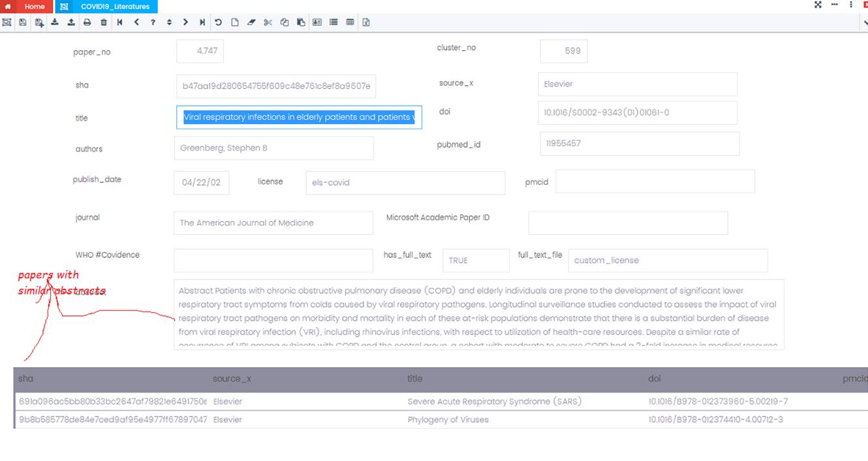Open the vertical three-dots menu
This screenshot has height=461, width=868.
pyautogui.click(x=850, y=5)
